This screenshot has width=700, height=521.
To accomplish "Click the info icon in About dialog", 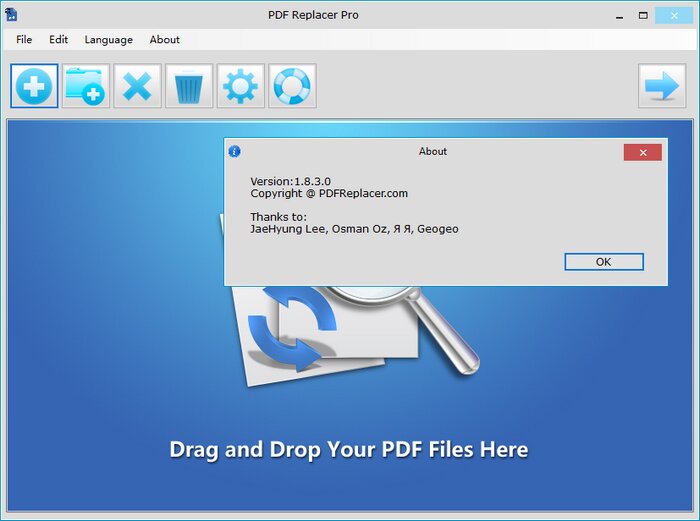I will [234, 151].
